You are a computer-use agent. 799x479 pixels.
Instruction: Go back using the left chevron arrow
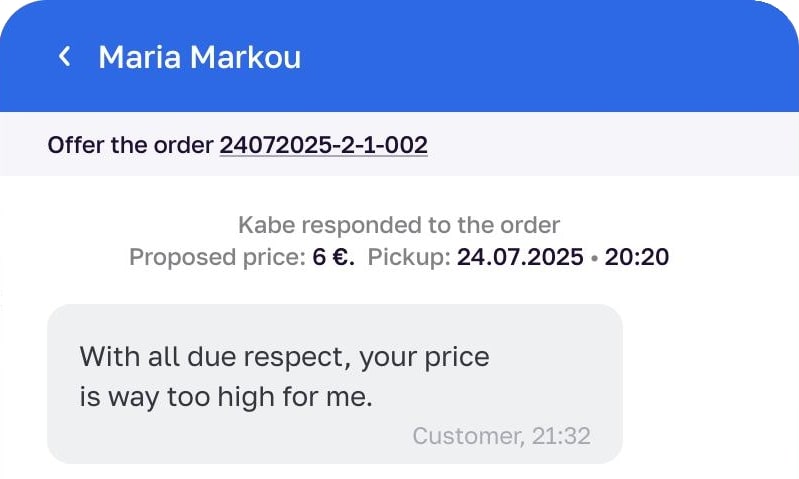coord(64,56)
